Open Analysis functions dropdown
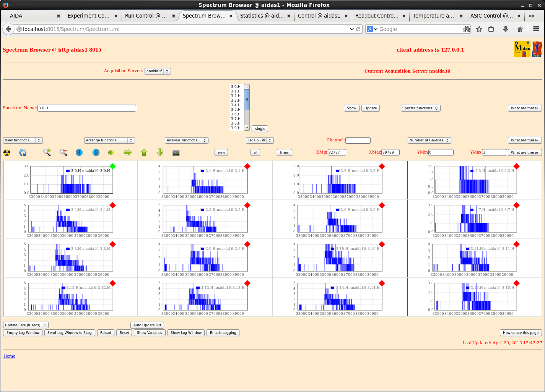The width and height of the screenshot is (545, 392). (x=187, y=140)
